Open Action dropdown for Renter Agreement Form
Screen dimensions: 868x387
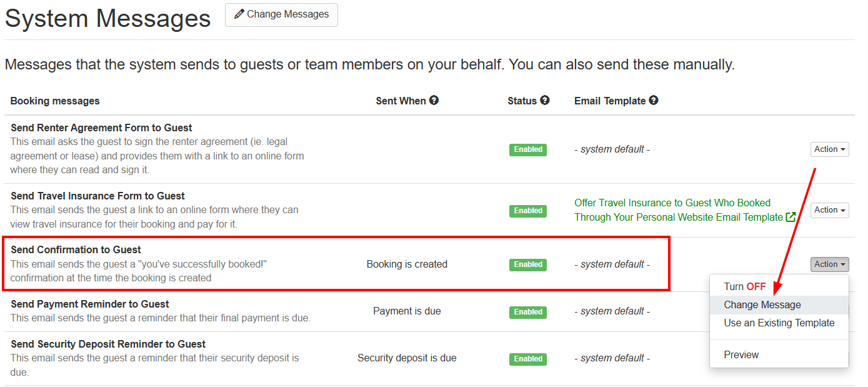click(x=829, y=149)
